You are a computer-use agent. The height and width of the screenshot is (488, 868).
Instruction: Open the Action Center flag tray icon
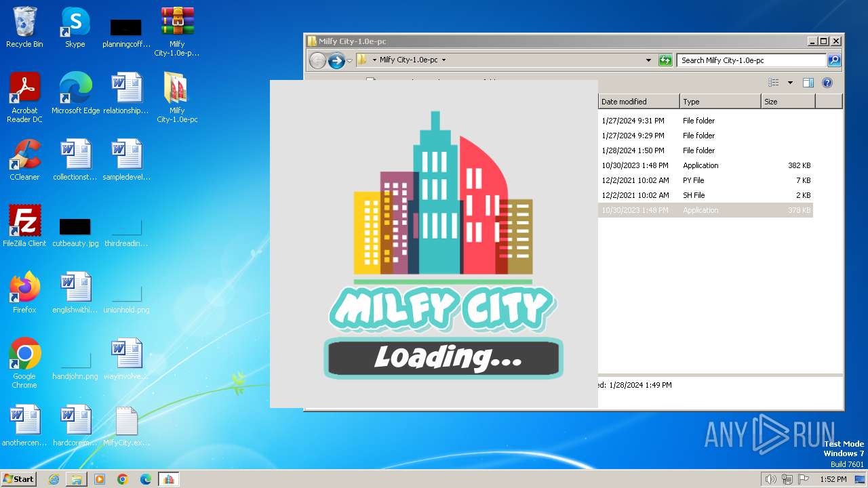(804, 479)
